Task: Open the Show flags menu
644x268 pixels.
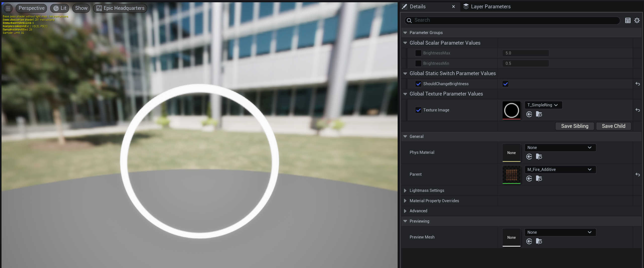Action: pos(81,8)
